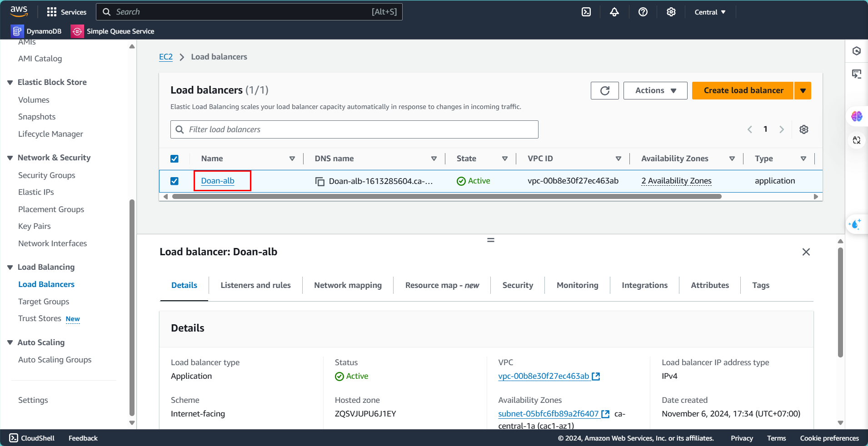Open the Create load balancer dropdown arrow
This screenshot has width=868, height=446.
click(803, 90)
